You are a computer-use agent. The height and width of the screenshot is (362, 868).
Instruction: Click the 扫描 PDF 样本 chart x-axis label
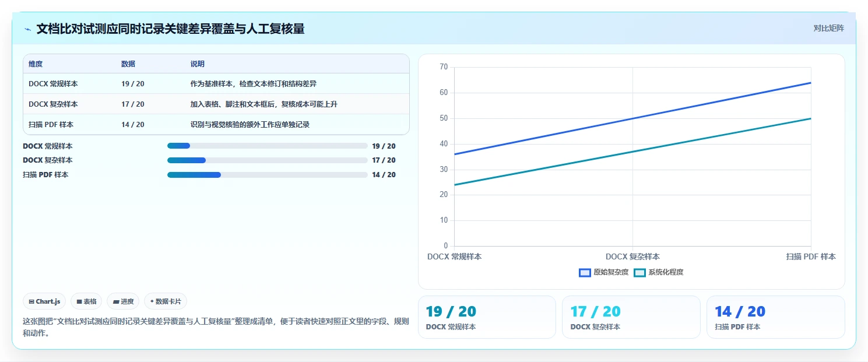pos(811,256)
